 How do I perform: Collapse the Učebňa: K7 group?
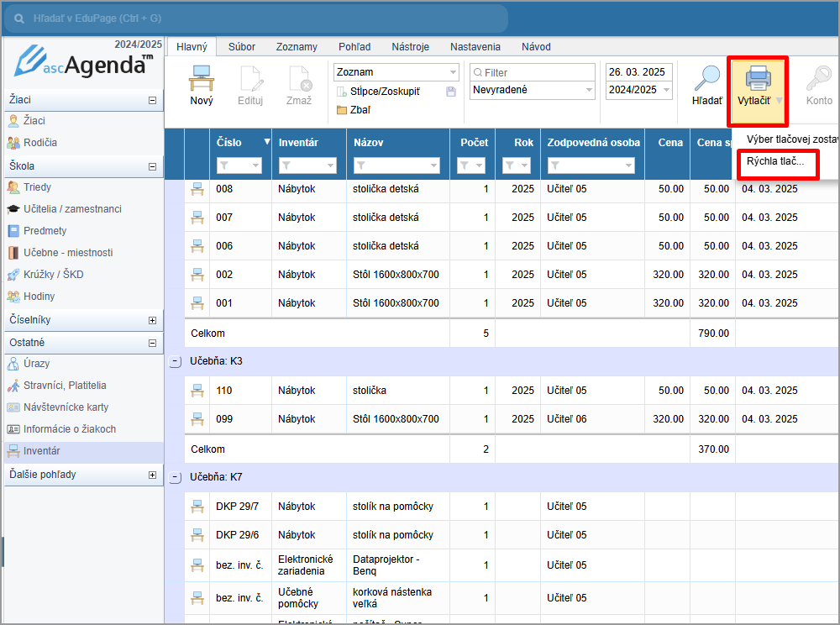175,477
